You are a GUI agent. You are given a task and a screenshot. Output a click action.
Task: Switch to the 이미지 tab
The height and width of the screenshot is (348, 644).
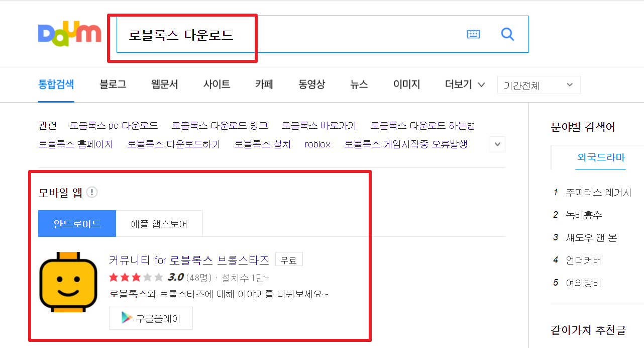coord(406,84)
